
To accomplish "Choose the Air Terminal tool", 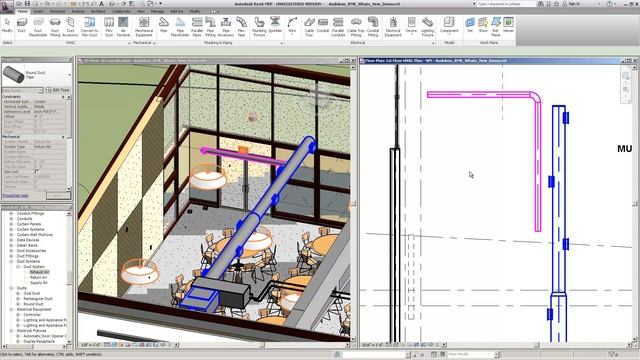I will click(x=123, y=27).
